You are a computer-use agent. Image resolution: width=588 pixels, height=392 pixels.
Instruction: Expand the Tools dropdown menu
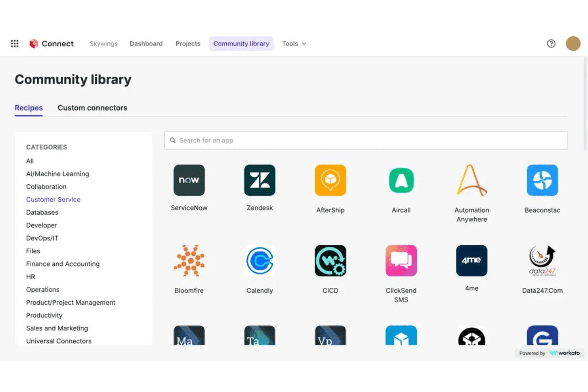tap(294, 44)
